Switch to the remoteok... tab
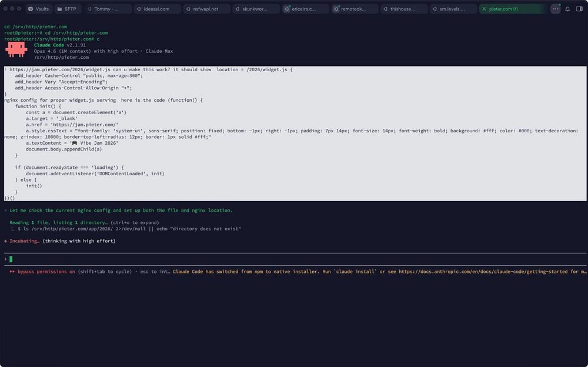Image resolution: width=588 pixels, height=367 pixels. click(x=355, y=9)
